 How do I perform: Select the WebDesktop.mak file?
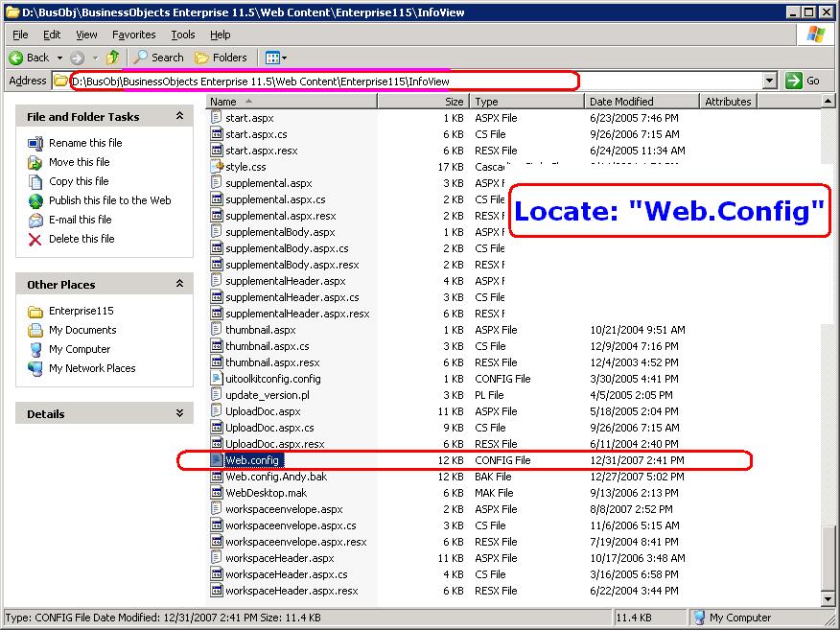(x=266, y=493)
